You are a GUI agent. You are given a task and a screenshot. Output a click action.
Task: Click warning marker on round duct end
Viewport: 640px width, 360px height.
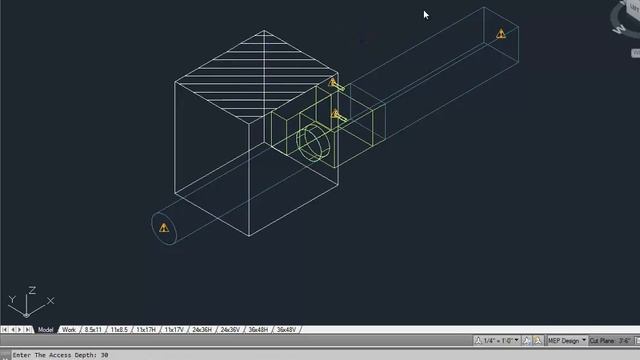pos(164,228)
